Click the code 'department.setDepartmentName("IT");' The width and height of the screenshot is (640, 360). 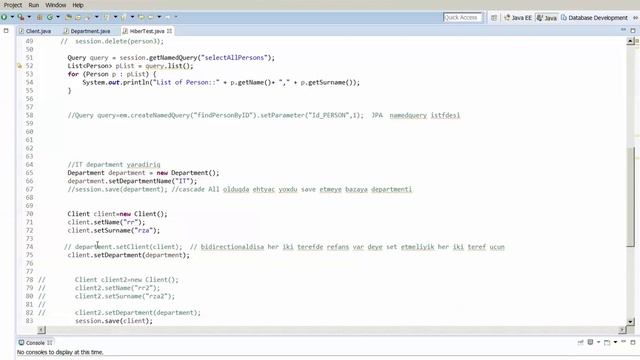(x=132, y=181)
